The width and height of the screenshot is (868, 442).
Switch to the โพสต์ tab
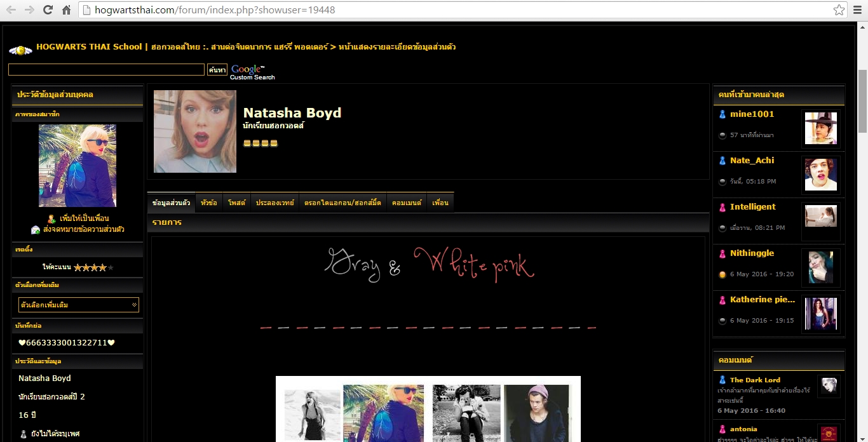(x=236, y=203)
